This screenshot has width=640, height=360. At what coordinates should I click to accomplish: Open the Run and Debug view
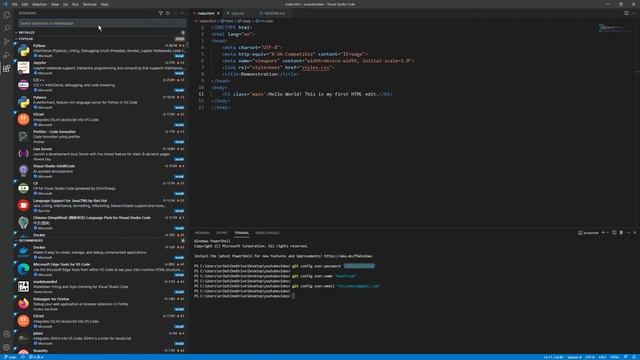(7, 55)
